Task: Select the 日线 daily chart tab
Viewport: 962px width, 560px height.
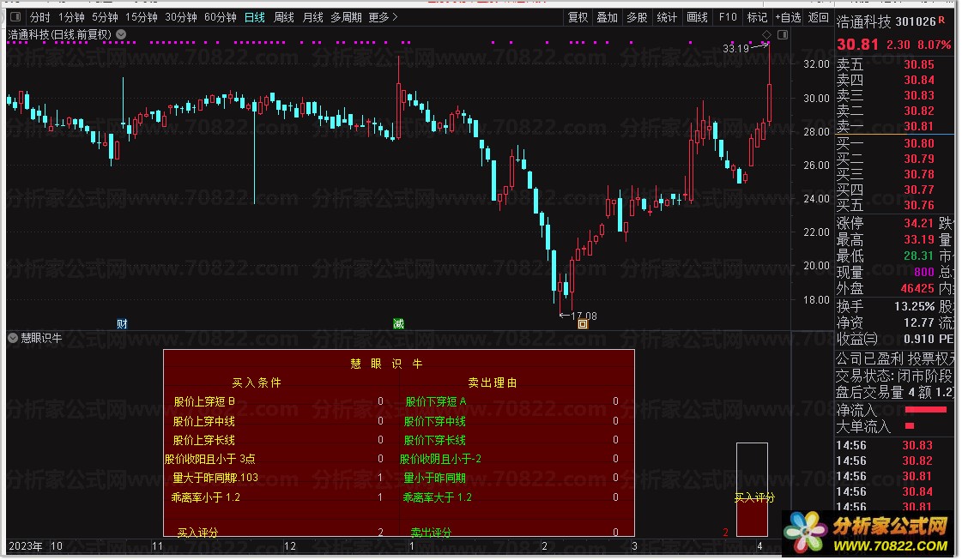Action: click(x=255, y=17)
